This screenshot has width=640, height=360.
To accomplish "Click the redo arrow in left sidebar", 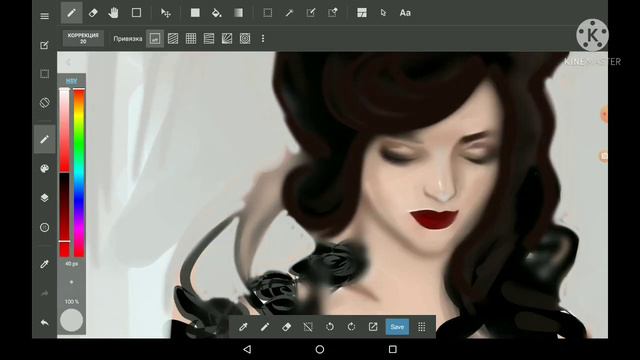I will coord(44,293).
